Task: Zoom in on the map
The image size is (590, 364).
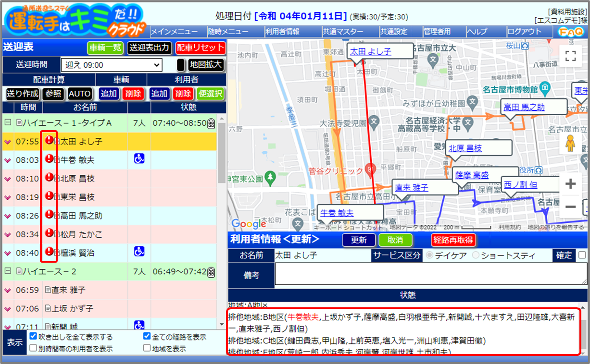Action: [x=570, y=184]
